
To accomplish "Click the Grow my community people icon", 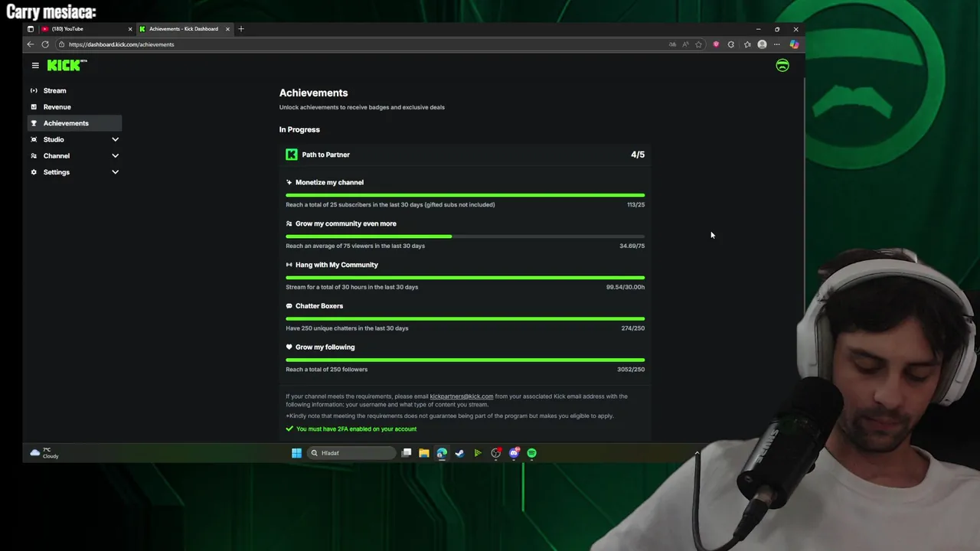I will (289, 223).
